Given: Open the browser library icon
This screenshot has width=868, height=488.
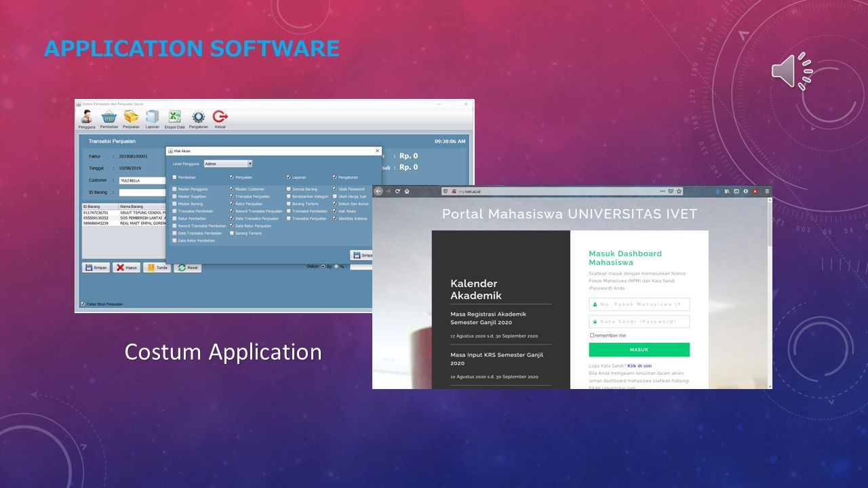Looking at the screenshot, I should click(727, 191).
